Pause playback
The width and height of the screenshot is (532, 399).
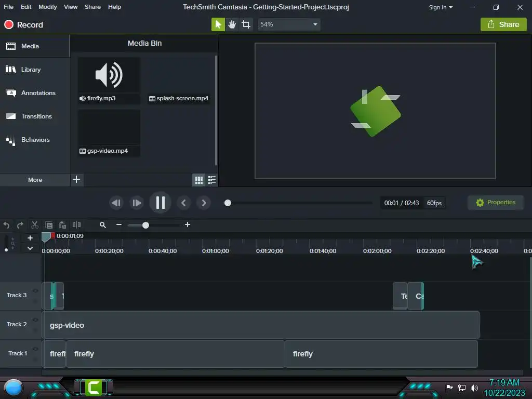pyautogui.click(x=160, y=203)
